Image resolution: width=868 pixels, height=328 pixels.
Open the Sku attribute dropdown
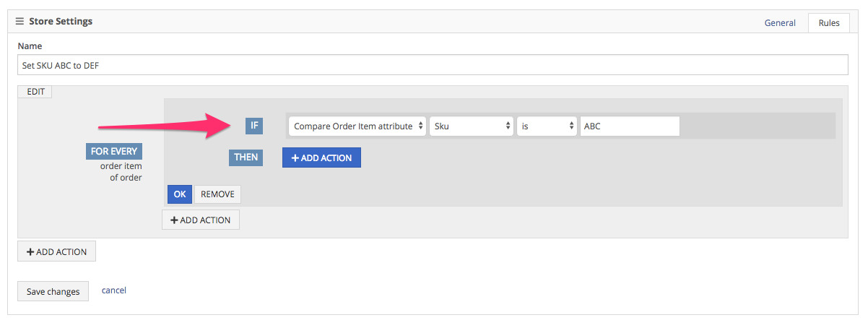(472, 126)
